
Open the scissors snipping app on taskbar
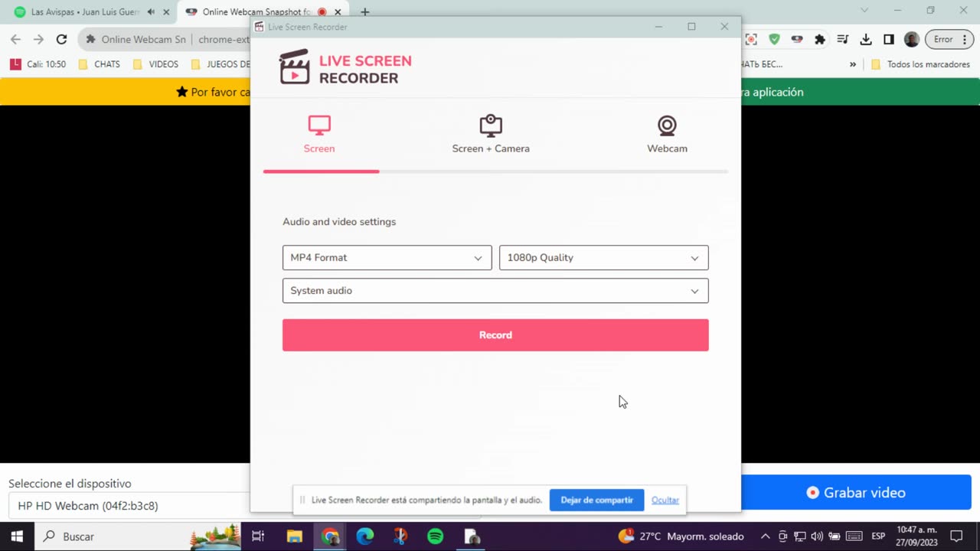pyautogui.click(x=400, y=536)
